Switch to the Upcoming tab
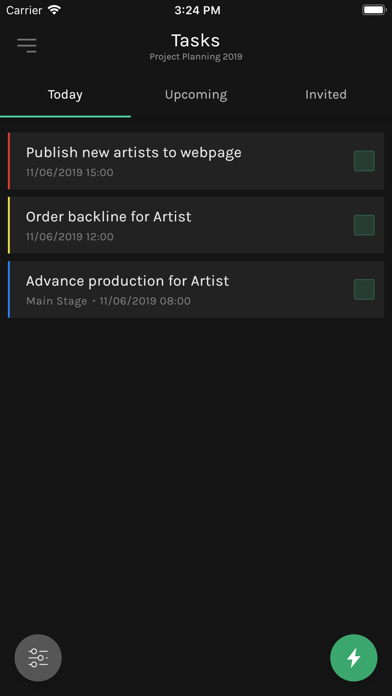Viewport: 392px width, 696px height. click(196, 95)
